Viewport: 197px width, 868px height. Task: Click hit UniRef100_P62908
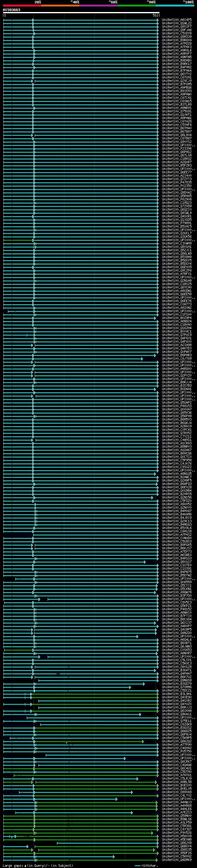tap(177, 199)
